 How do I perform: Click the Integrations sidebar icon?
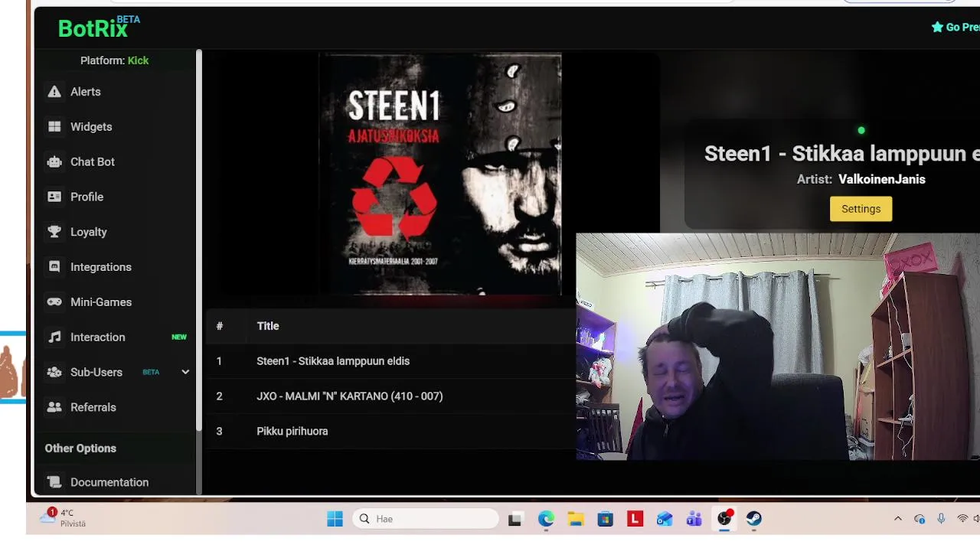click(x=54, y=267)
